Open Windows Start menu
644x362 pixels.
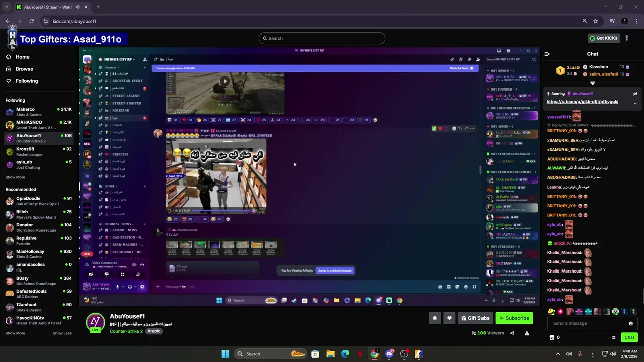click(225, 354)
